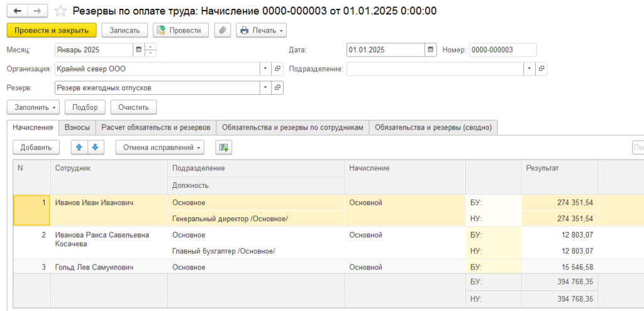Click the Начисление column header
Image resolution: width=644 pixels, height=311 pixels.
404,177
